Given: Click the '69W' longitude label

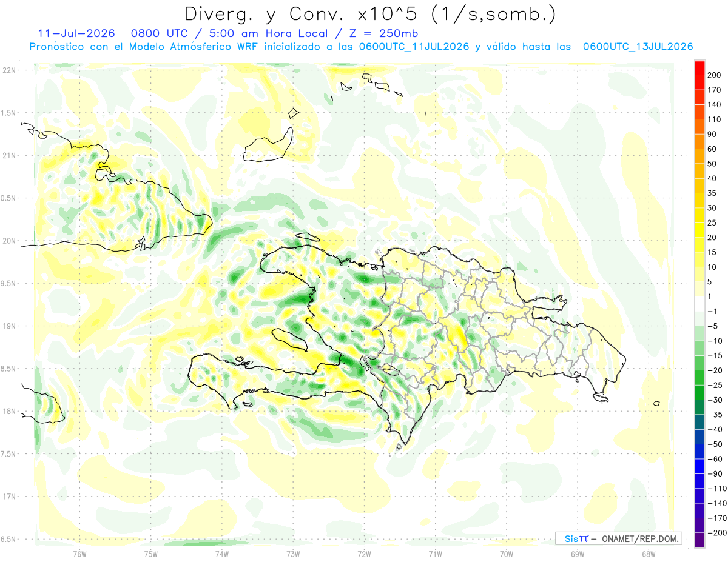Looking at the screenshot, I should (578, 554).
